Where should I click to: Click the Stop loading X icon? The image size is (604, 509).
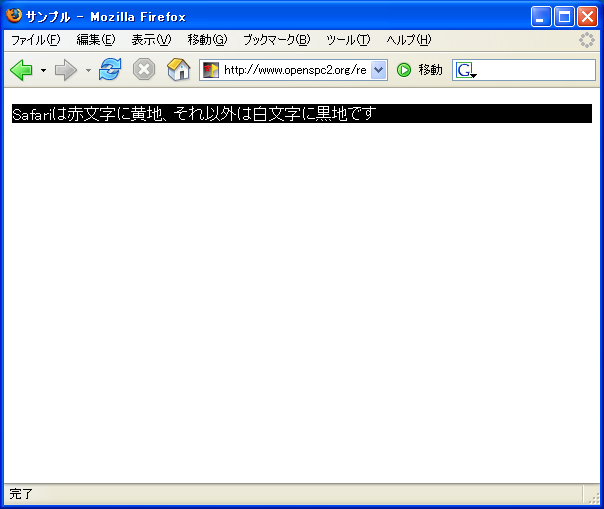[x=144, y=70]
